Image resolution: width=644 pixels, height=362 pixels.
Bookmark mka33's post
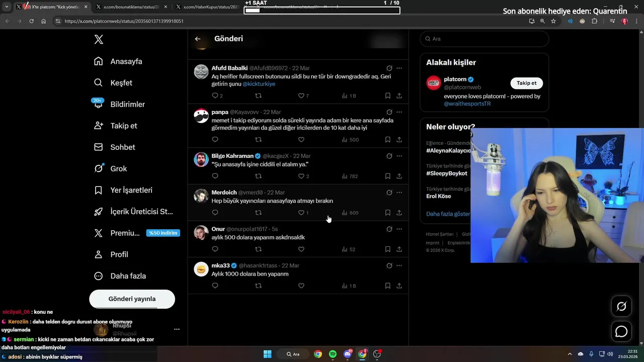[387, 286]
